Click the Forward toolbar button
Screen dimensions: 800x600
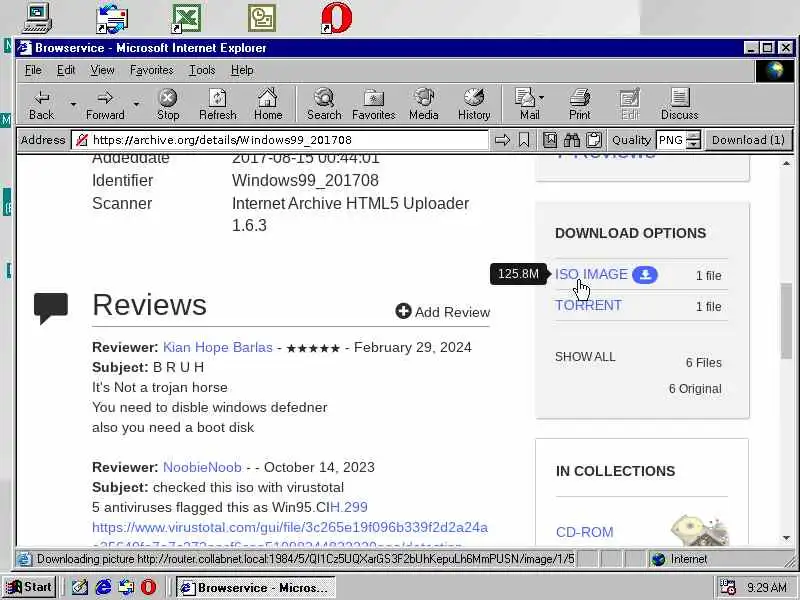click(105, 105)
